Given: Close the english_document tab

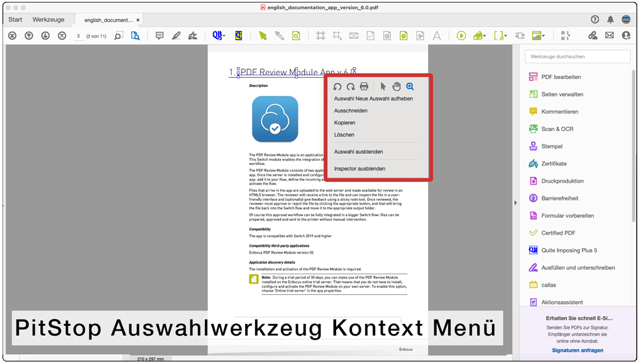Looking at the screenshot, I should [x=138, y=20].
